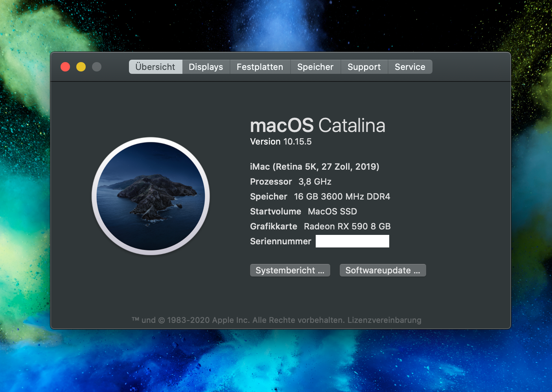The image size is (552, 392).
Task: Click the Speicher 16 GB 3600 MHz DDR4 line
Action: click(x=320, y=196)
